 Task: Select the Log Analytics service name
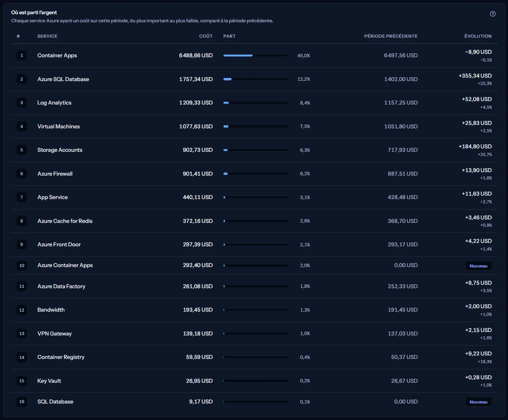55,103
